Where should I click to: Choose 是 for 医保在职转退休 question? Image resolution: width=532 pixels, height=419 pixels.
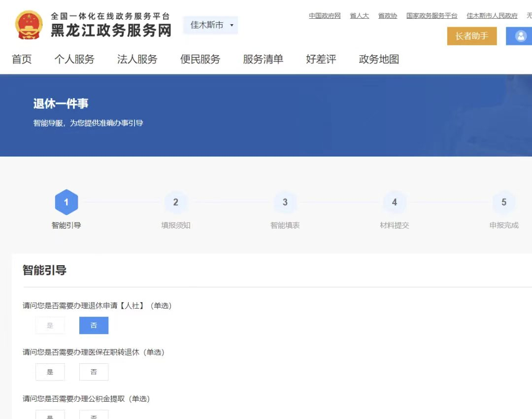click(50, 372)
